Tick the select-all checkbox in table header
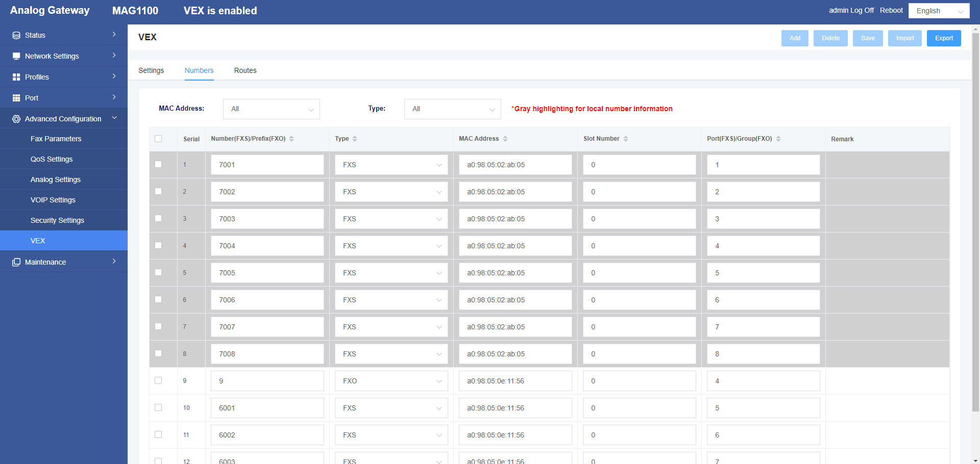The image size is (980, 464). [x=158, y=139]
